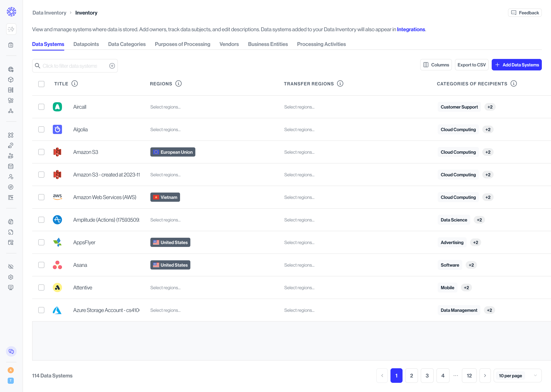Click the orange 'A' avatar
Viewport: 551px width, 392px height.
[11, 370]
